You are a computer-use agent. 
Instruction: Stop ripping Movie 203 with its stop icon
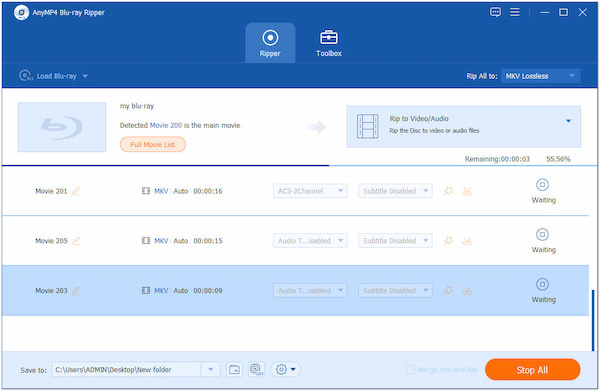tap(542, 284)
